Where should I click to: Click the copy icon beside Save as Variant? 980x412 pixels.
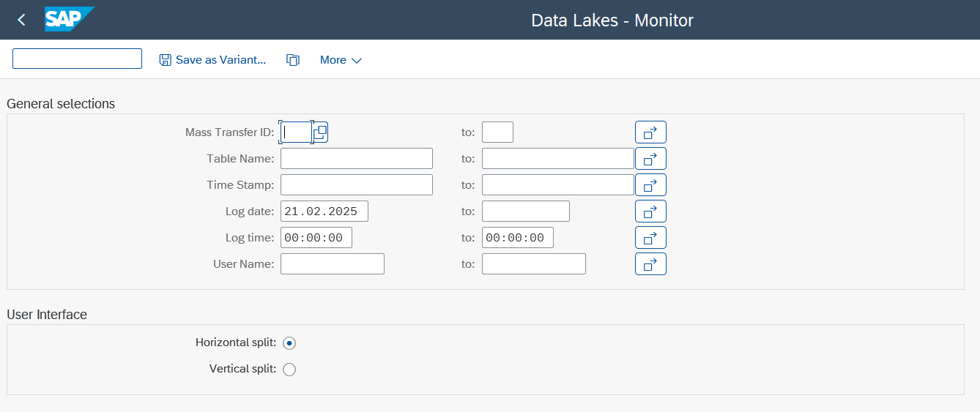293,60
